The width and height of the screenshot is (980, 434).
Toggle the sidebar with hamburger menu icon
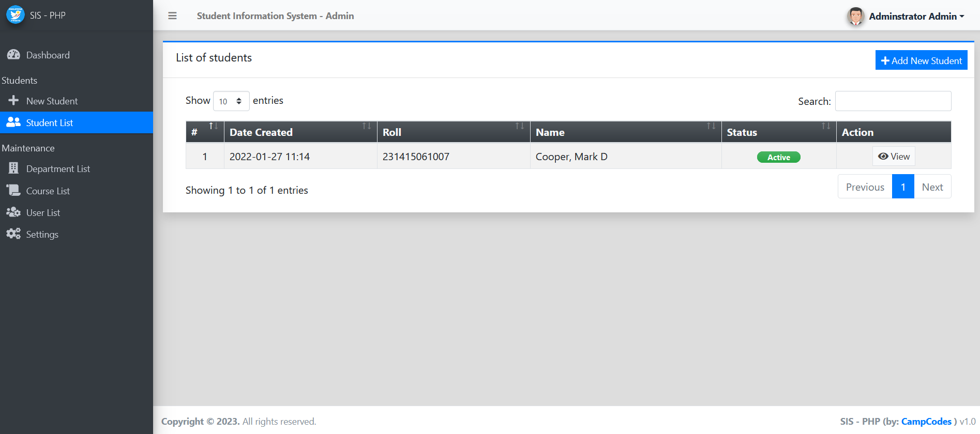pyautogui.click(x=172, y=16)
